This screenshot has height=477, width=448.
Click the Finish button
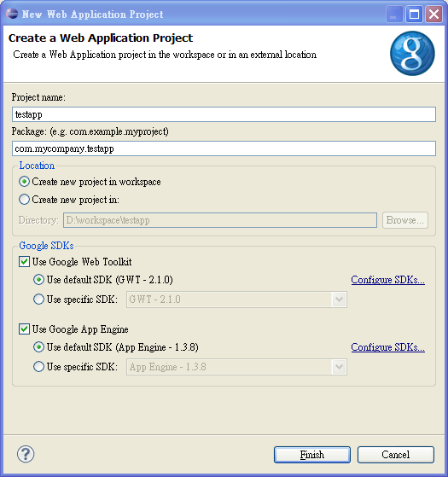[x=312, y=455]
